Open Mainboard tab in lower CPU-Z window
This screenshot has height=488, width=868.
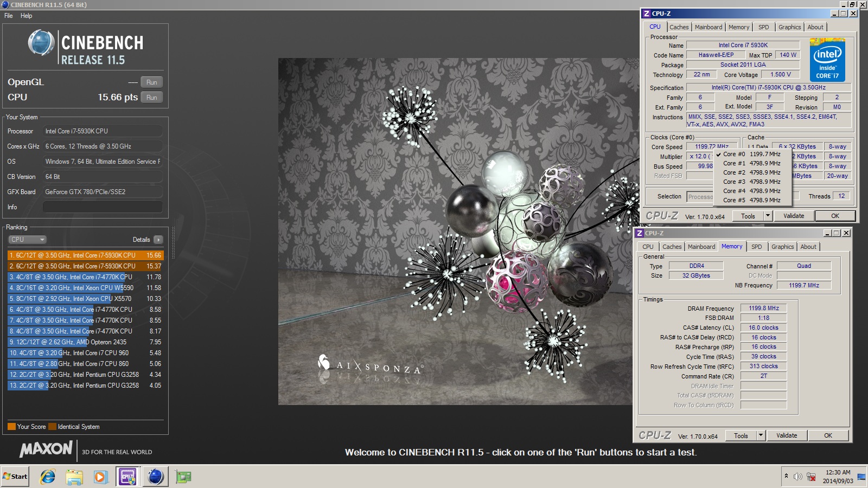pyautogui.click(x=701, y=247)
